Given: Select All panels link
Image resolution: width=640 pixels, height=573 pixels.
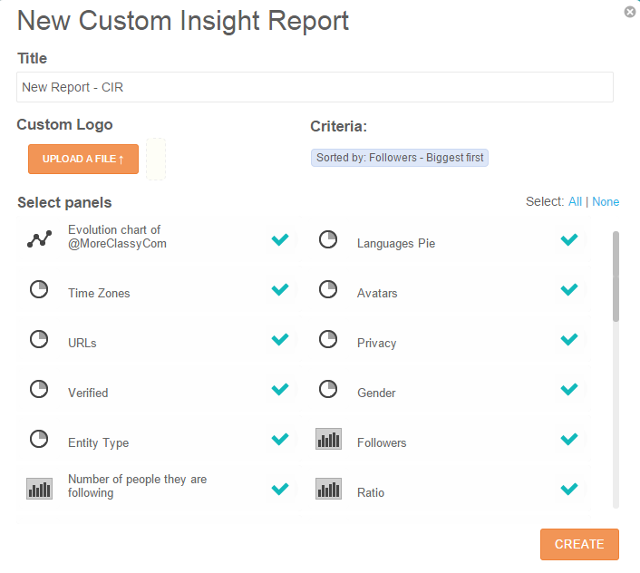Looking at the screenshot, I should tap(575, 202).
